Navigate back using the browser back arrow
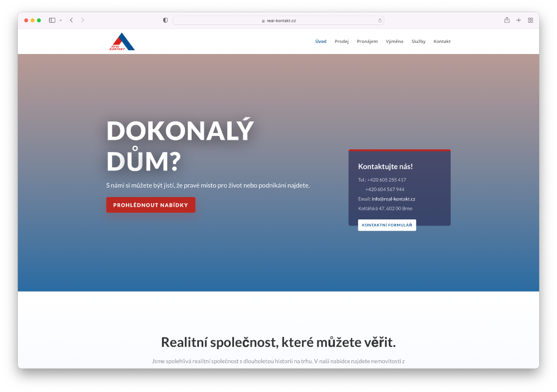The height and width of the screenshot is (392, 557). [71, 19]
